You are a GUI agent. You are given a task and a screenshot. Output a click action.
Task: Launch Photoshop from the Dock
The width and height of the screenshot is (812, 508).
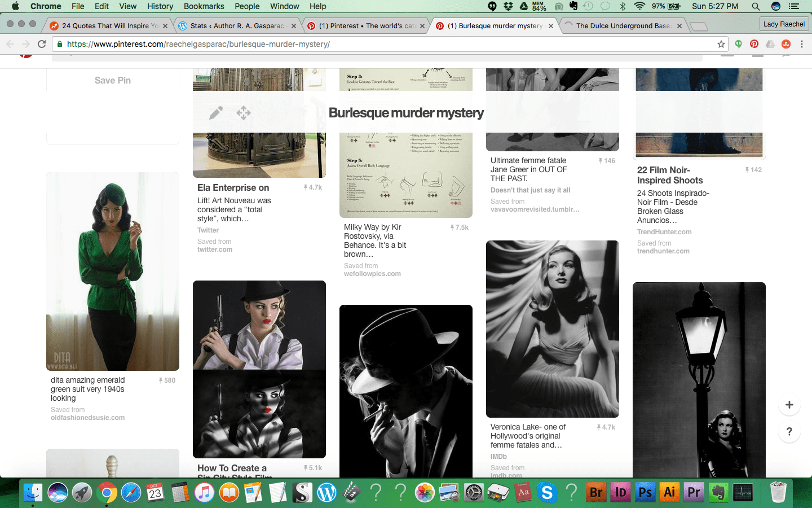[x=645, y=492]
